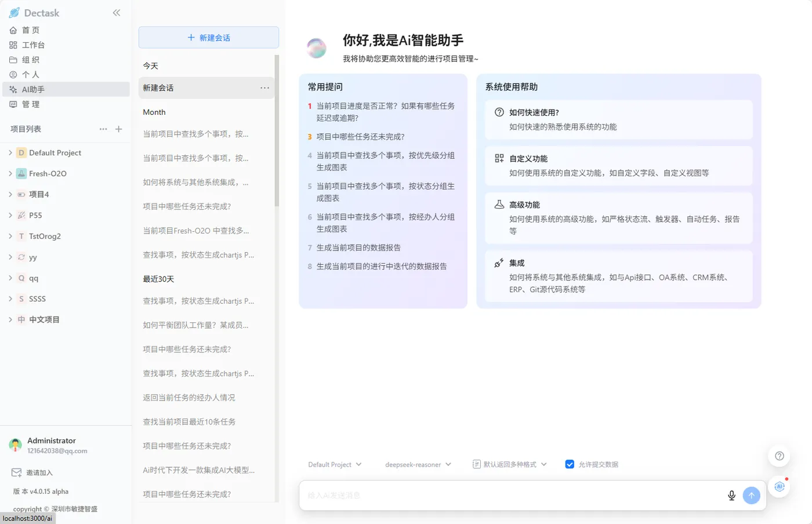
Task: Click the 项目4 project icon
Action: 21,195
